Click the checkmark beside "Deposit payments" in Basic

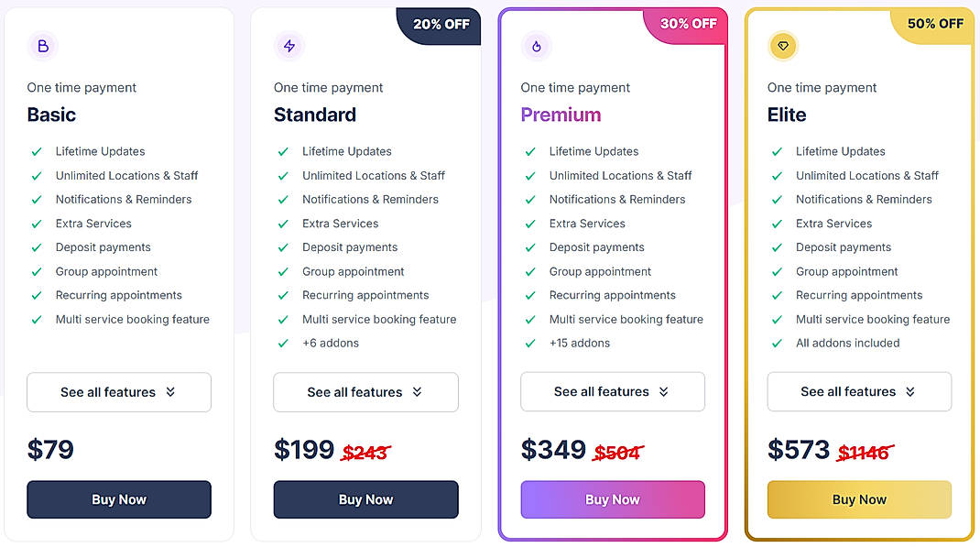(x=37, y=247)
